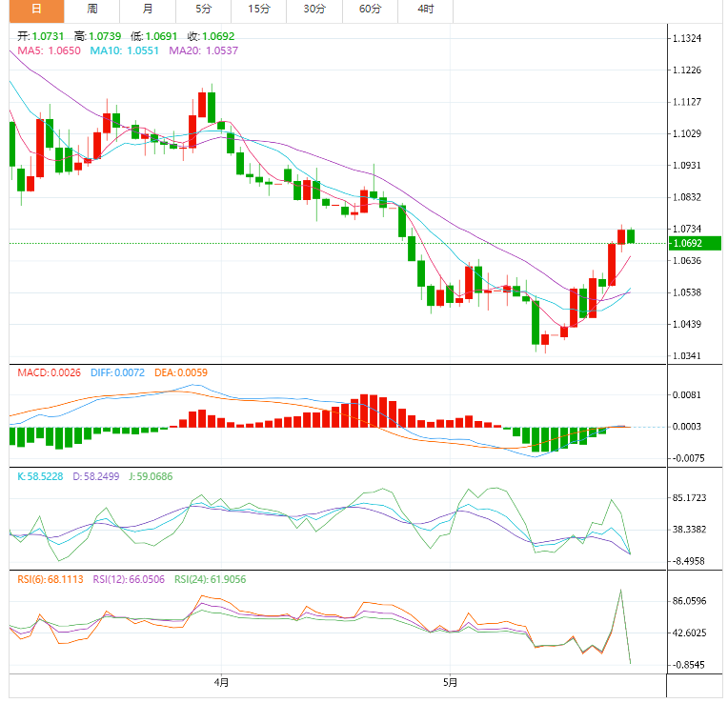Click the 4月 date axis marker

(x=221, y=683)
